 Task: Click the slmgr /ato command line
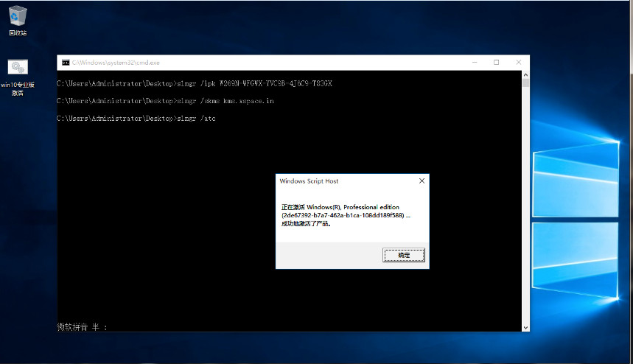(x=136, y=118)
